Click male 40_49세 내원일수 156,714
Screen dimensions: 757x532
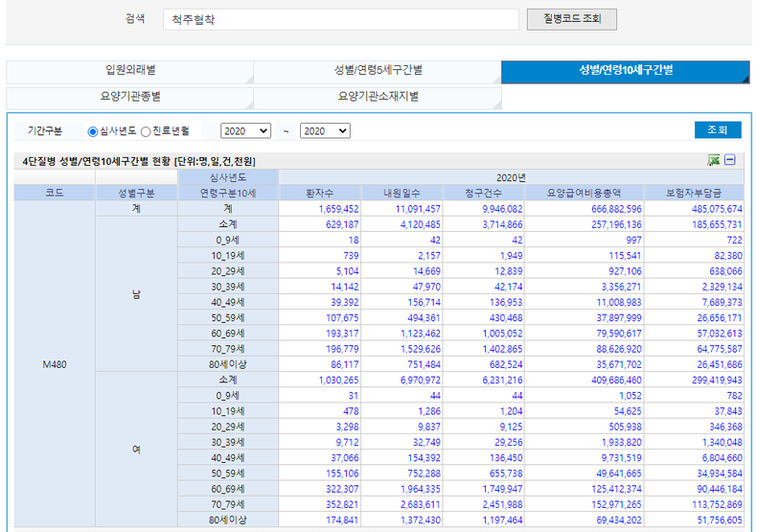[424, 302]
